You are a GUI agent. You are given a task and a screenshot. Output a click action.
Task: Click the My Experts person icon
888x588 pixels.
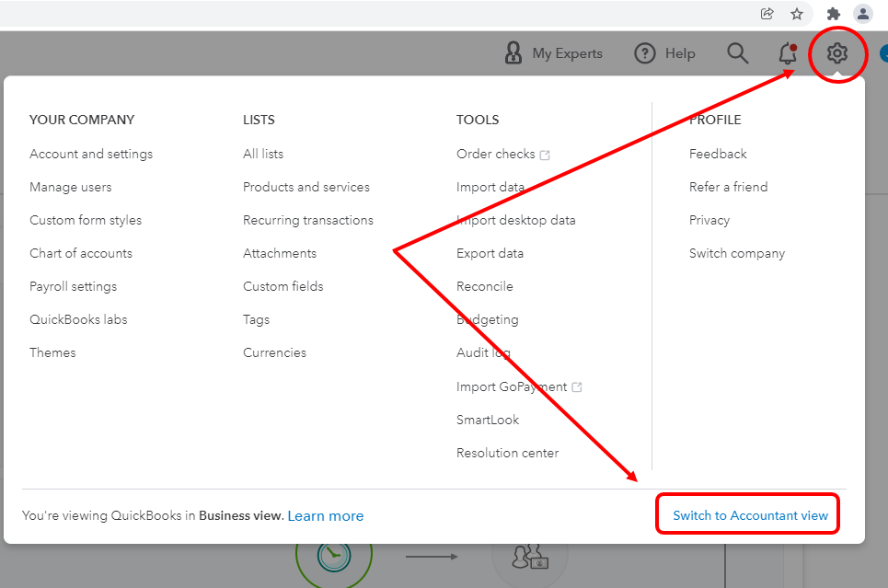point(513,53)
